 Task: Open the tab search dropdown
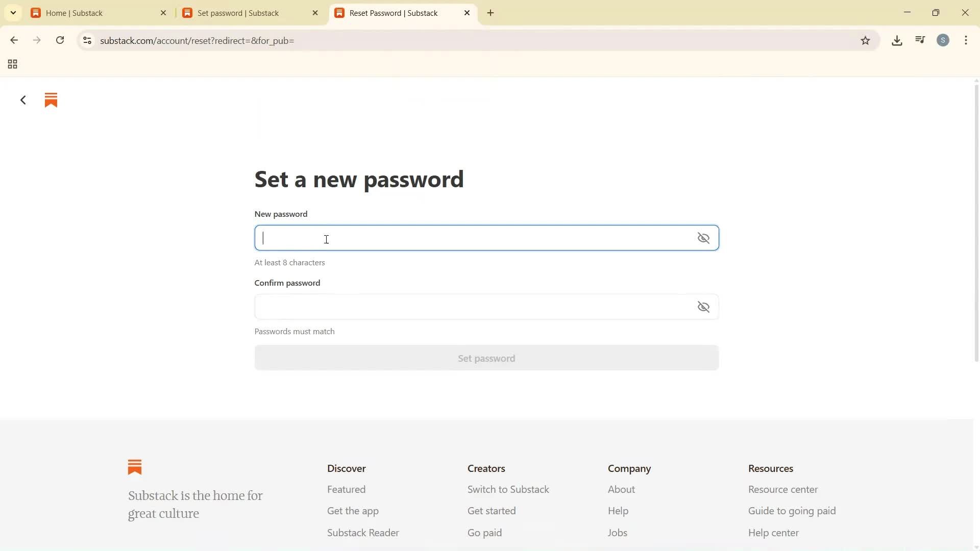13,12
